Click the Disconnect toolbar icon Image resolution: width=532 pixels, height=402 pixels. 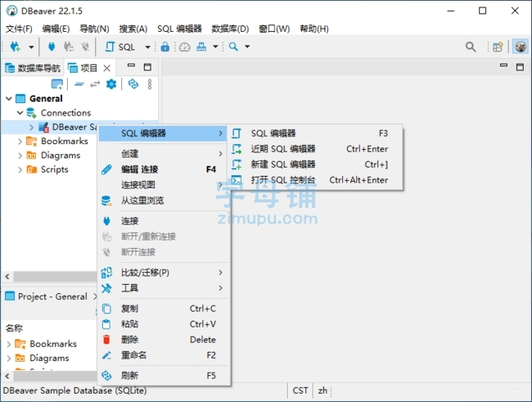[x=85, y=47]
